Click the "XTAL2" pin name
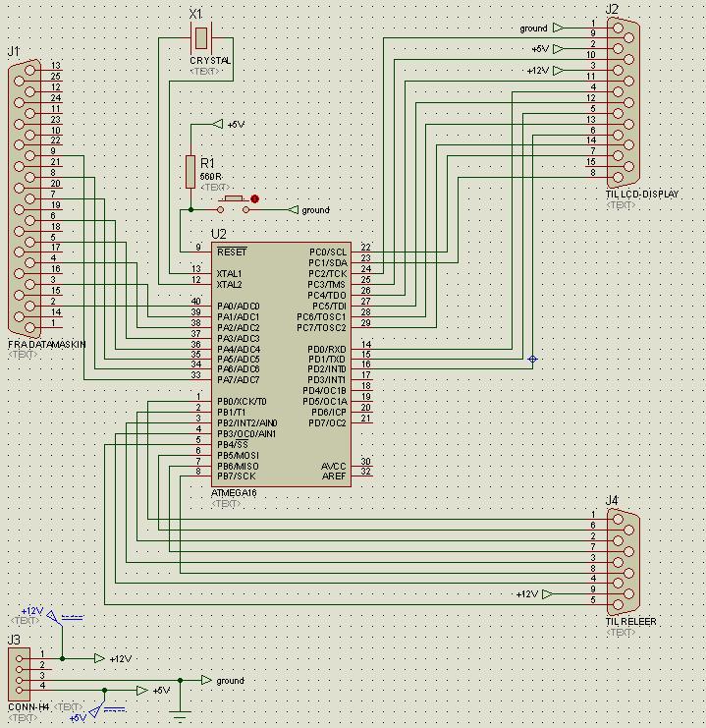The height and width of the screenshot is (728, 706). pyautogui.click(x=230, y=284)
